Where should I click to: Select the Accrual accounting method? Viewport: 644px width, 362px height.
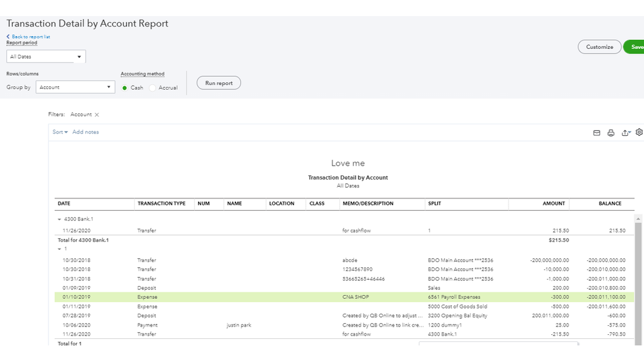[153, 88]
